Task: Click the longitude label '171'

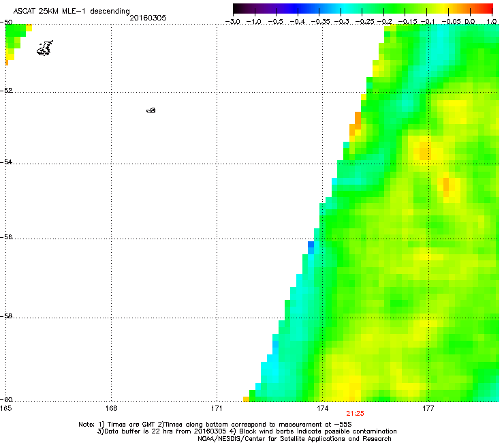Action: click(x=217, y=408)
